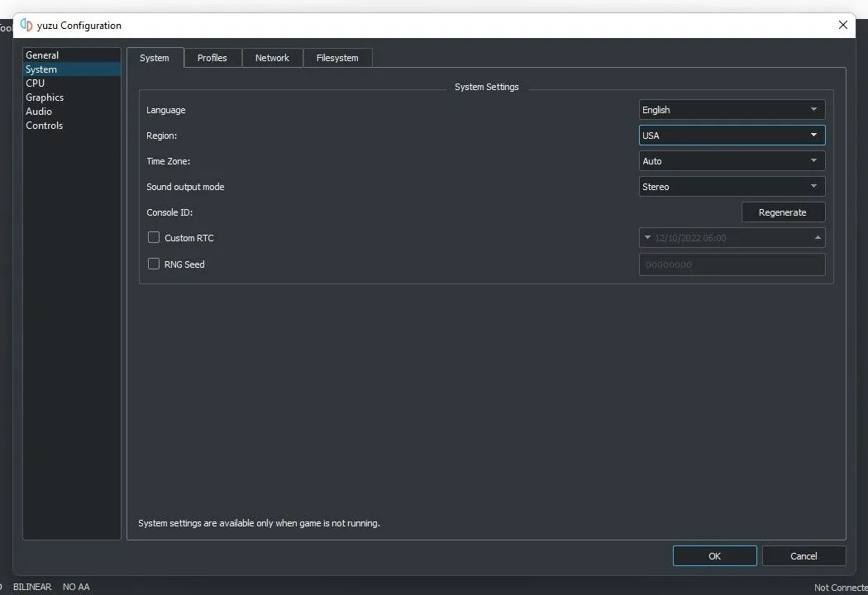Open the Custom RTC date picker arrow
This screenshot has width=868, height=595.
pyautogui.click(x=648, y=237)
